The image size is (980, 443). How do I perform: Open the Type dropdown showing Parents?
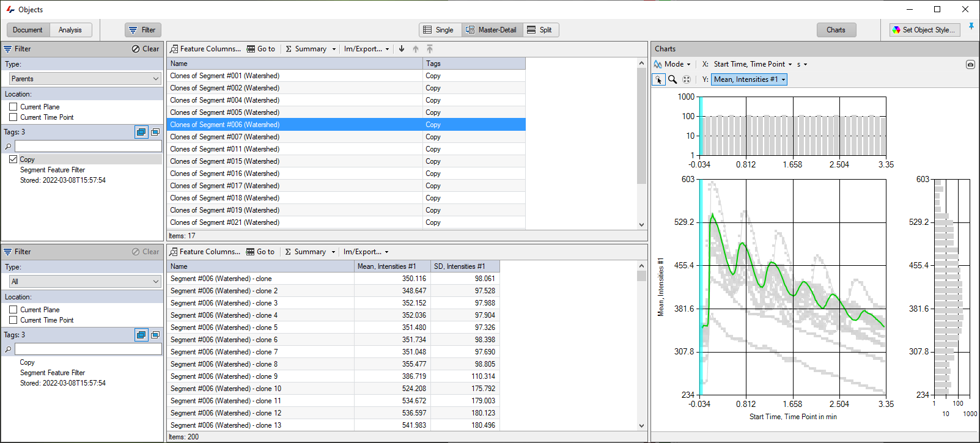click(85, 79)
